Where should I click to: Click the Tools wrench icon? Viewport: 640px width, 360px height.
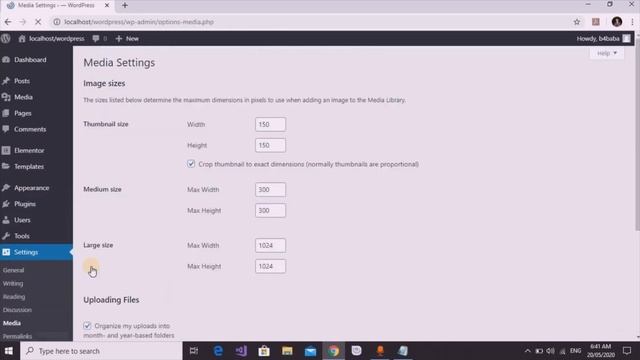[6, 236]
